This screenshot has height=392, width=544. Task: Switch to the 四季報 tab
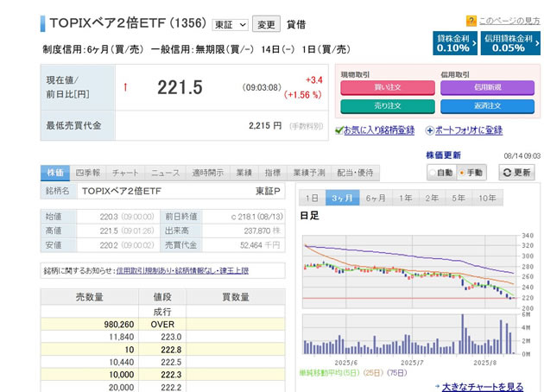(87, 173)
